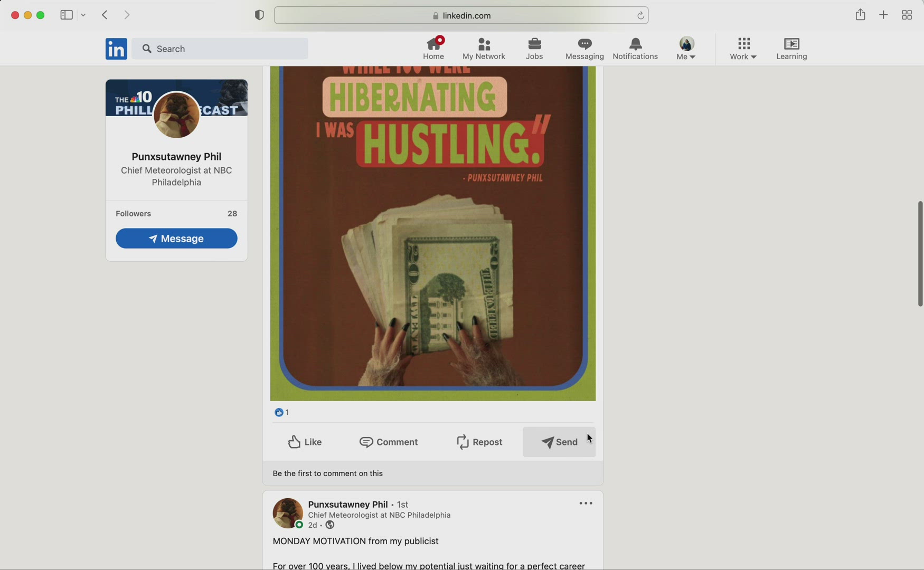The height and width of the screenshot is (570, 924).
Task: Click the LinkedIn Search field
Action: [x=220, y=49]
